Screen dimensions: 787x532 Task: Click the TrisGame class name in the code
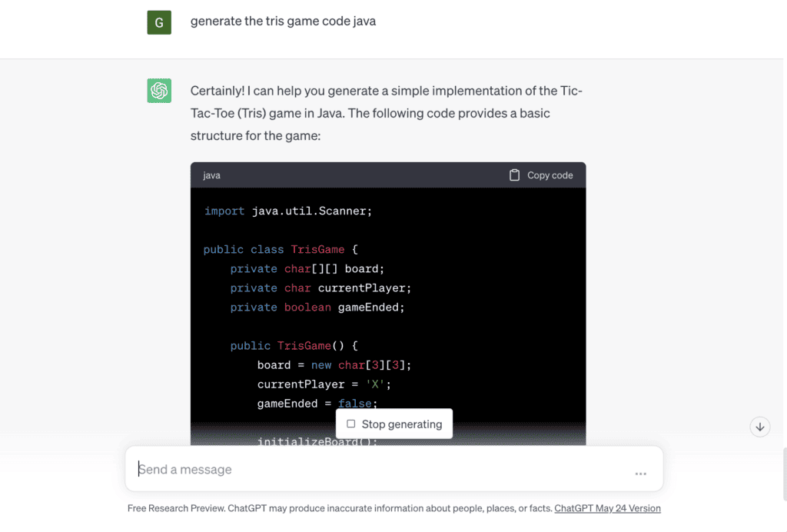317,249
